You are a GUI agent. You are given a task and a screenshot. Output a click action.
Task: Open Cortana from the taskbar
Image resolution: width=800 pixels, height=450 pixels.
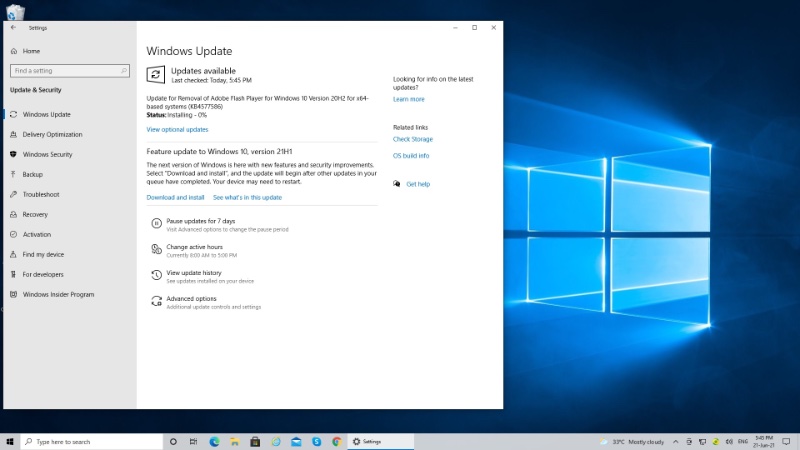pyautogui.click(x=173, y=442)
